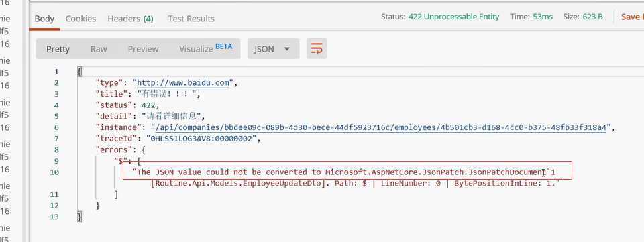Switch to the Test Results tab
The width and height of the screenshot is (644, 242).
coord(191,19)
